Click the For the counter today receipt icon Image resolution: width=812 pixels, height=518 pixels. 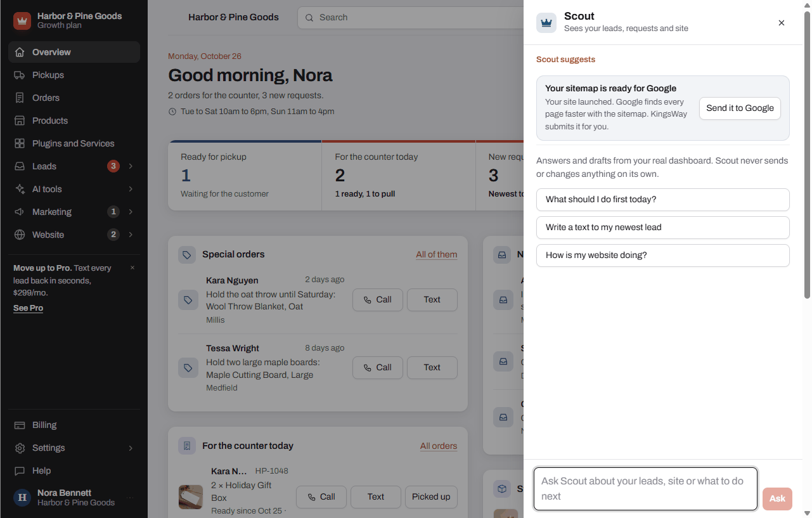tap(186, 446)
